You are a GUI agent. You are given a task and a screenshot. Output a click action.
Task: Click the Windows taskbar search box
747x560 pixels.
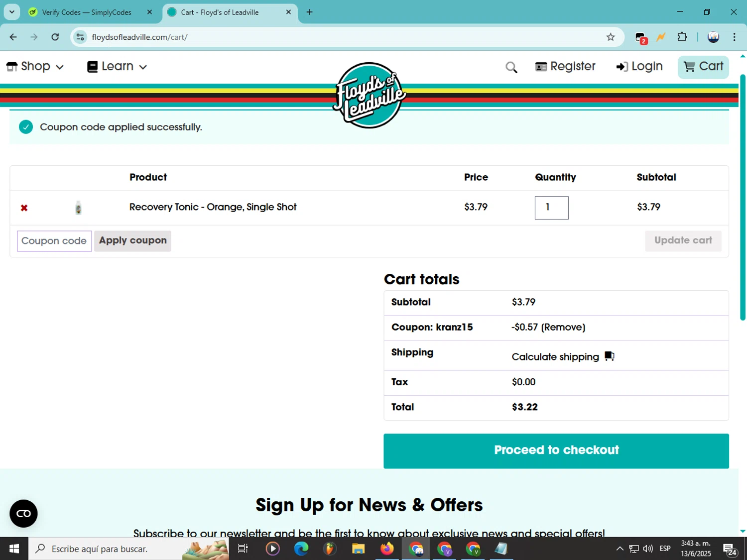(x=128, y=549)
